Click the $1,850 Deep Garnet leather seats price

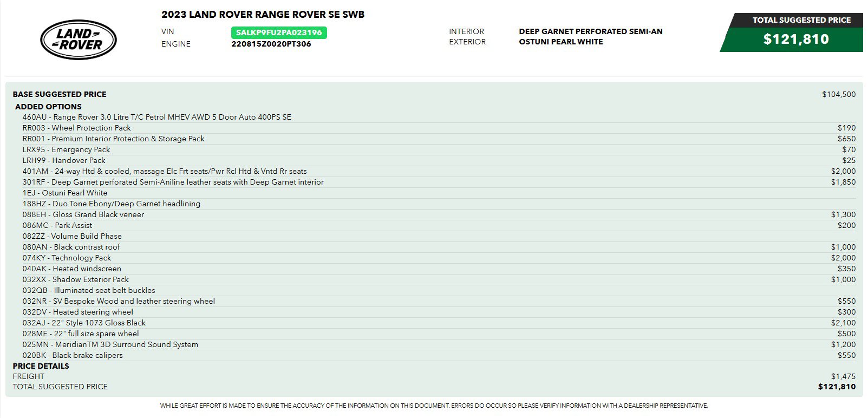coord(843,182)
